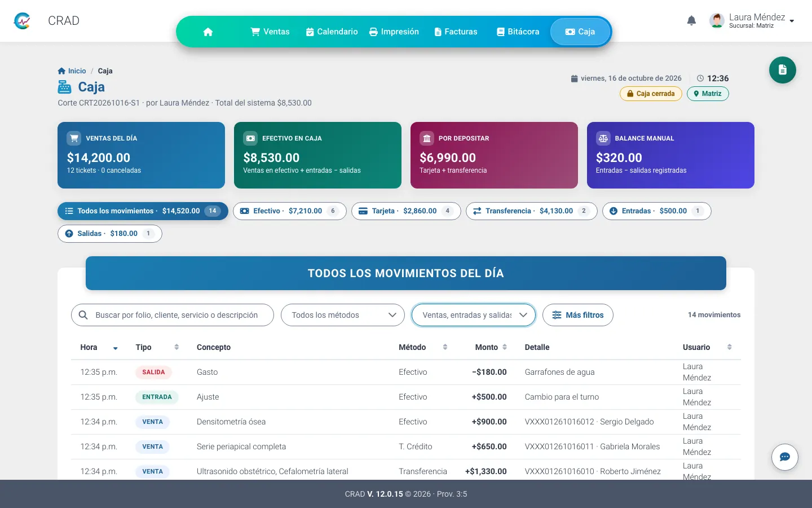Click the ENTRADA badge

coord(157,397)
